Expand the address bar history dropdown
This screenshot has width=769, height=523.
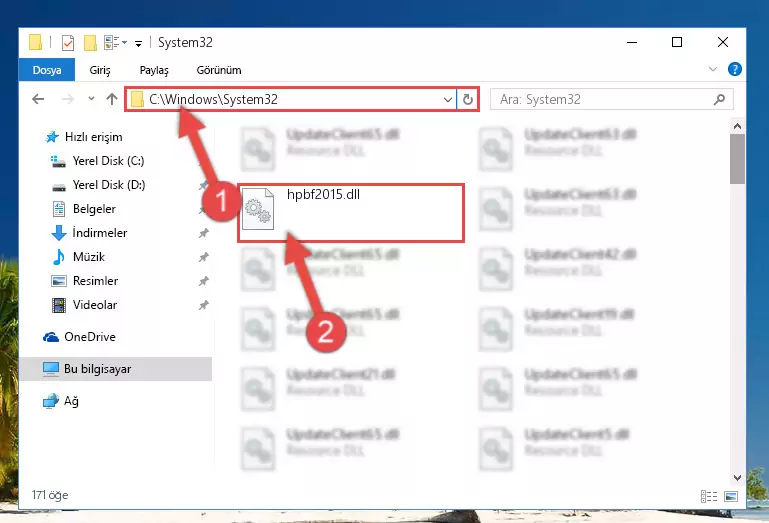pos(447,100)
